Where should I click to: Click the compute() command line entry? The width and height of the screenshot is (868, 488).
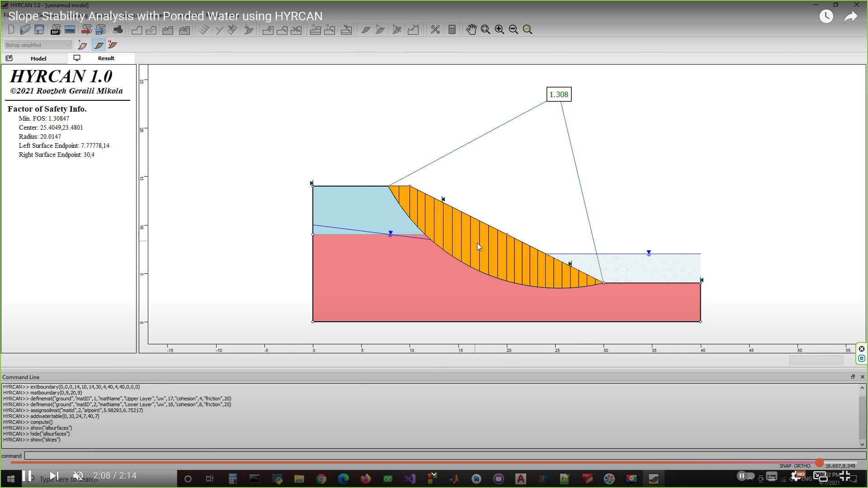(41, 422)
